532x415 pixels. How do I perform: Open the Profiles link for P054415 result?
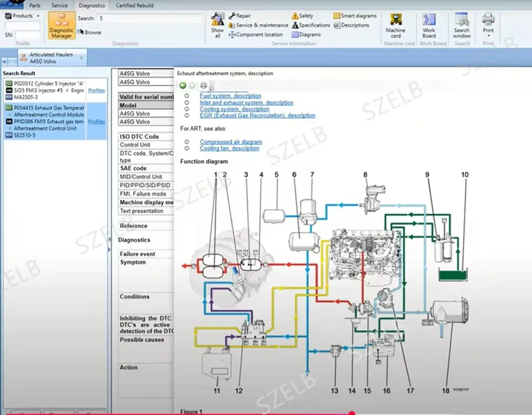(x=96, y=122)
